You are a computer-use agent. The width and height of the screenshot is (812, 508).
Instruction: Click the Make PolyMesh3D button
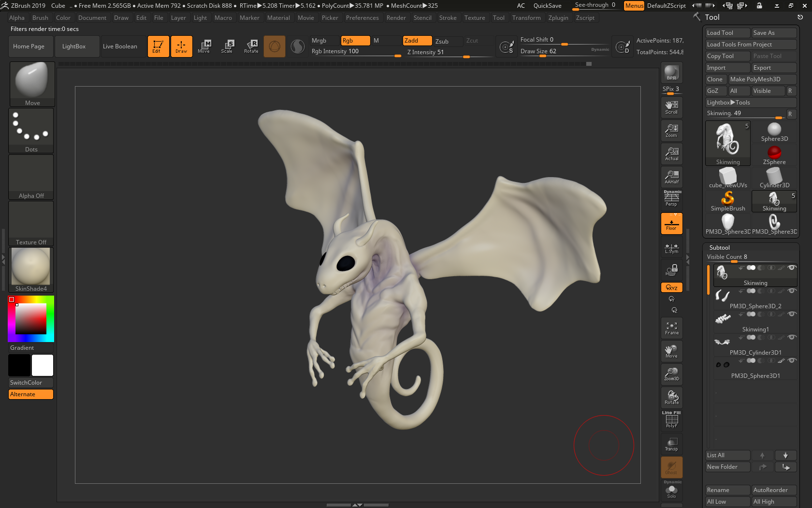coord(762,79)
